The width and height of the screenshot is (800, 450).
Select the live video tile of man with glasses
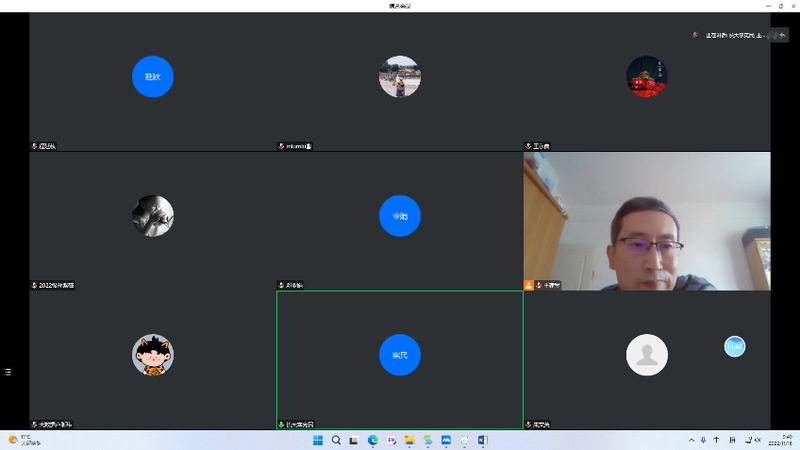click(647, 220)
